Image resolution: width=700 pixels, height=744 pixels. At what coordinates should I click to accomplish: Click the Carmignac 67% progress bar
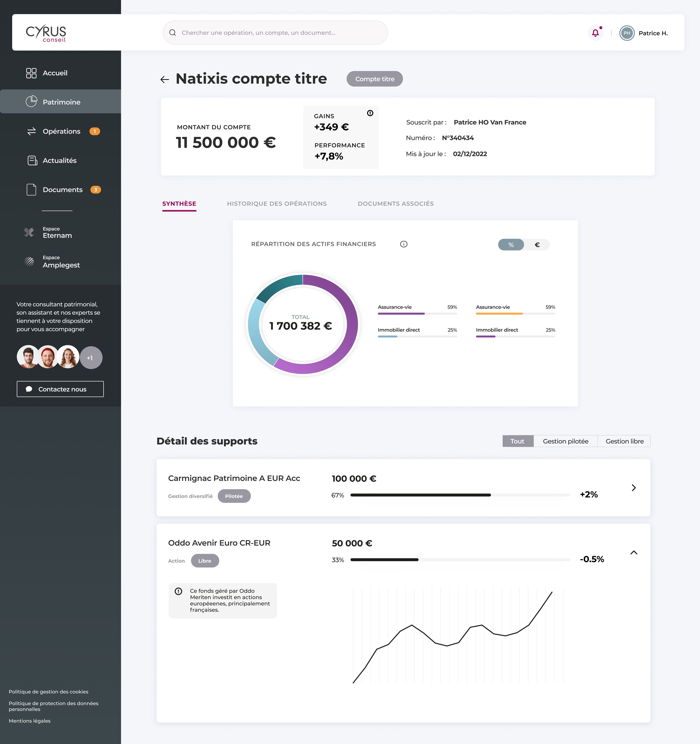click(460, 495)
